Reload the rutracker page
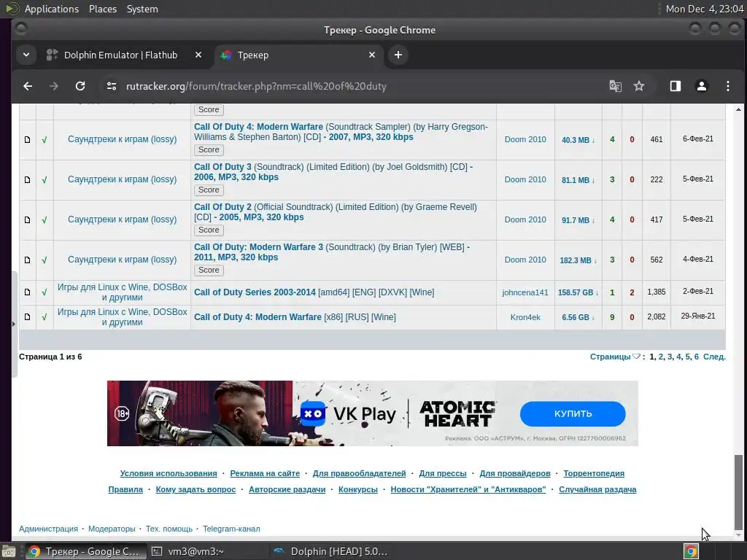 (x=80, y=86)
